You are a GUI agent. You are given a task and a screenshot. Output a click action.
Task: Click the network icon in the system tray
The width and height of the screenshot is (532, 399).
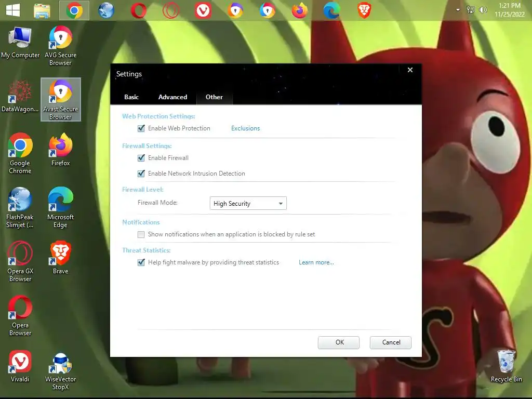coord(471,10)
